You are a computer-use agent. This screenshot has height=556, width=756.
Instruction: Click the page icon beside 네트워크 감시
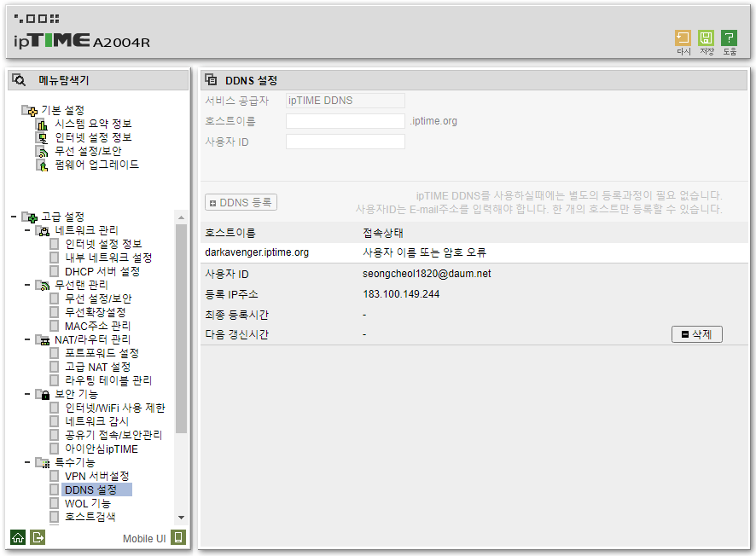55,421
